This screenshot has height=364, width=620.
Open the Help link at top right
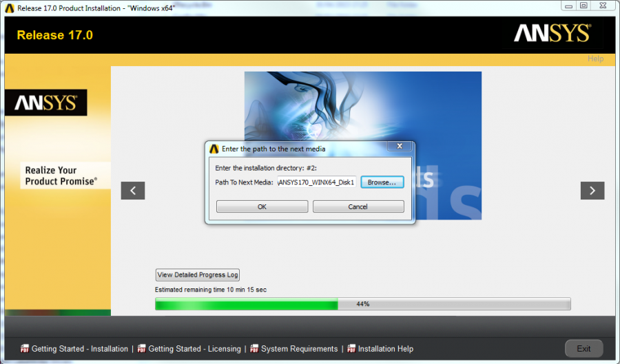(x=595, y=58)
